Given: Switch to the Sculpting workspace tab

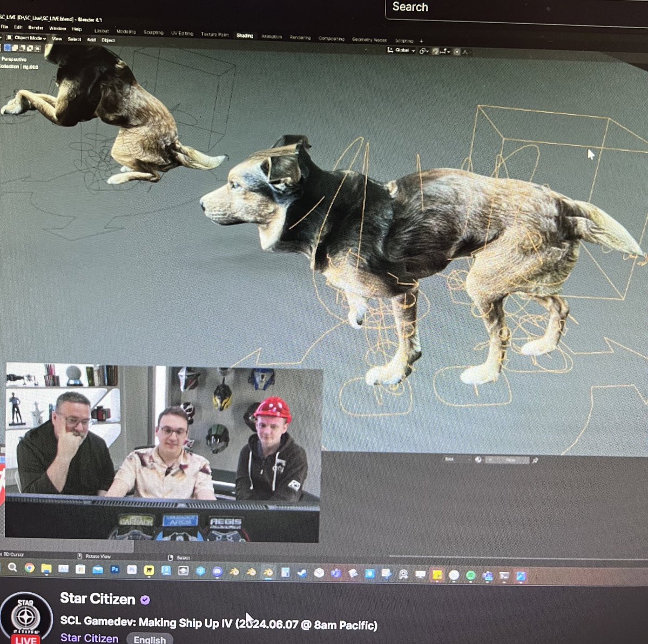Looking at the screenshot, I should click(x=153, y=32).
